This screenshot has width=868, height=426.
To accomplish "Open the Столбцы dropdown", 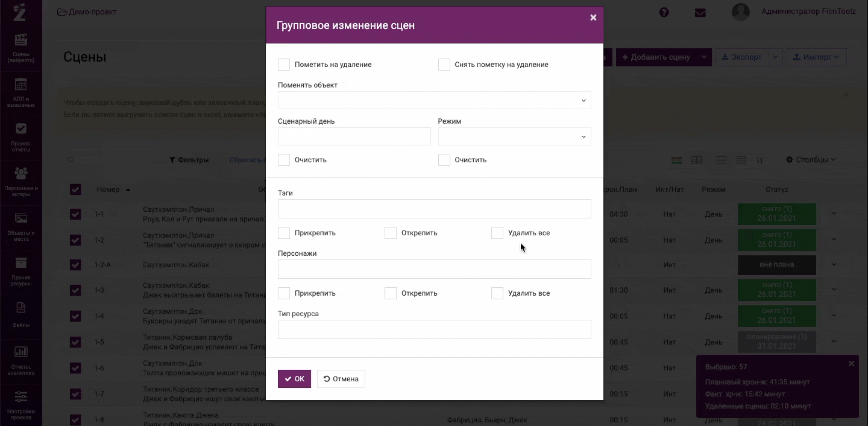I will (811, 160).
